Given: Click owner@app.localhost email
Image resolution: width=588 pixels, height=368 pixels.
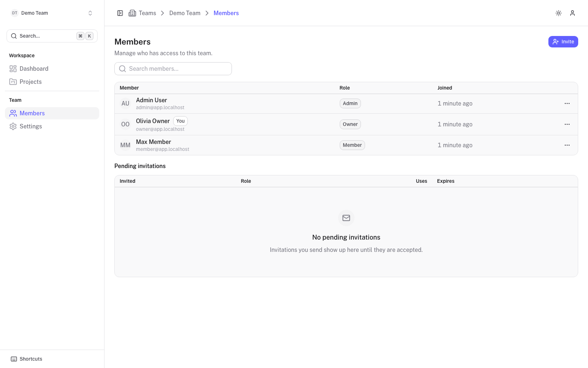Looking at the screenshot, I should 160,129.
